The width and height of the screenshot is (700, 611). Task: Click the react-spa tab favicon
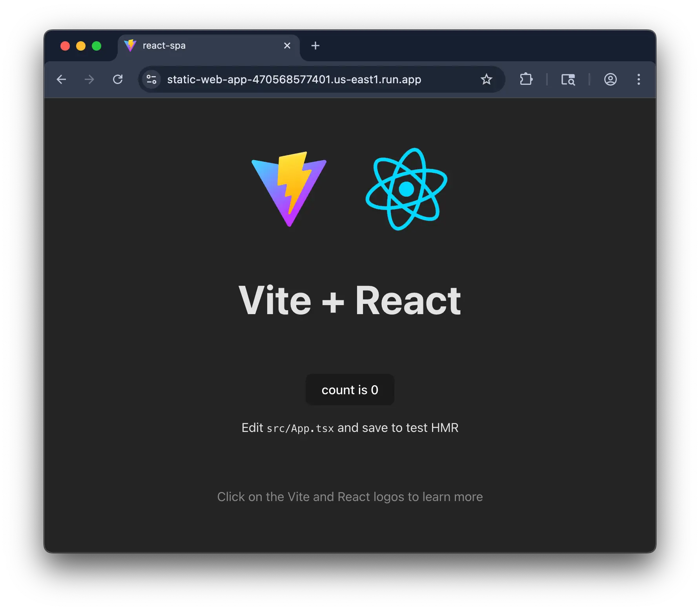coord(131,45)
